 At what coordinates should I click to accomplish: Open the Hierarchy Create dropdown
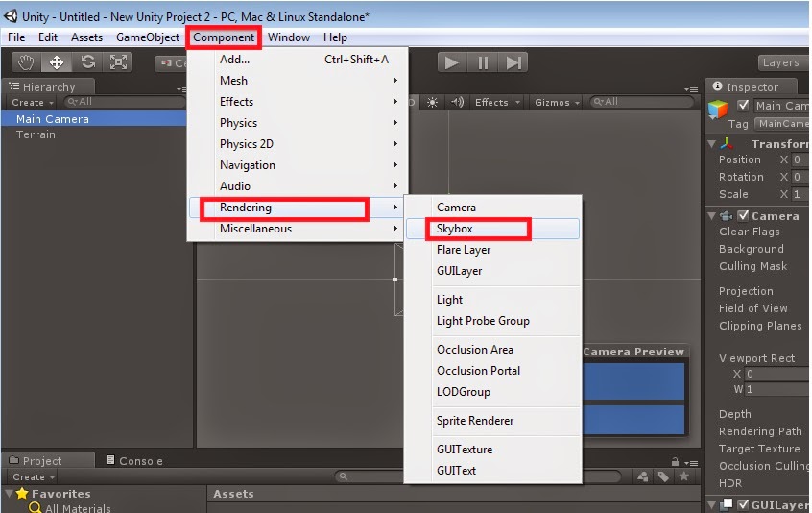33,103
